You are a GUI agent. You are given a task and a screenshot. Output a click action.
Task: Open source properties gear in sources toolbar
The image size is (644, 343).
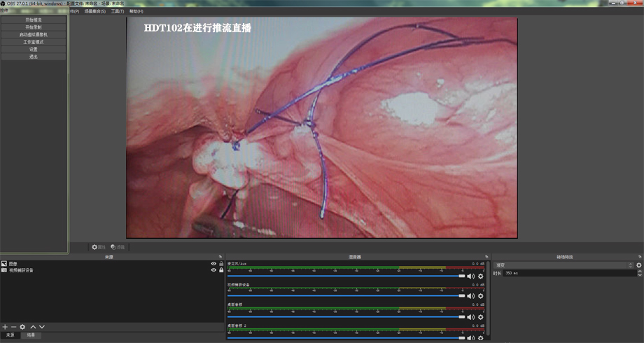point(22,327)
